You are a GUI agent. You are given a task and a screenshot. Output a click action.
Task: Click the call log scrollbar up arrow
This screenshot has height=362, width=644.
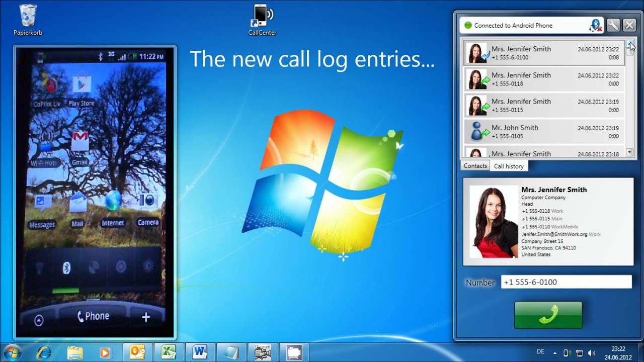coord(629,44)
